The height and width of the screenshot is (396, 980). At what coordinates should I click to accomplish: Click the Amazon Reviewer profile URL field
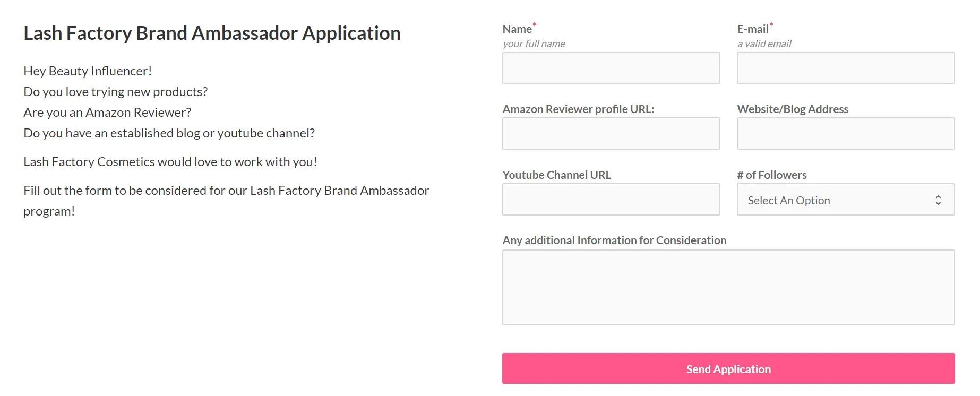(611, 134)
